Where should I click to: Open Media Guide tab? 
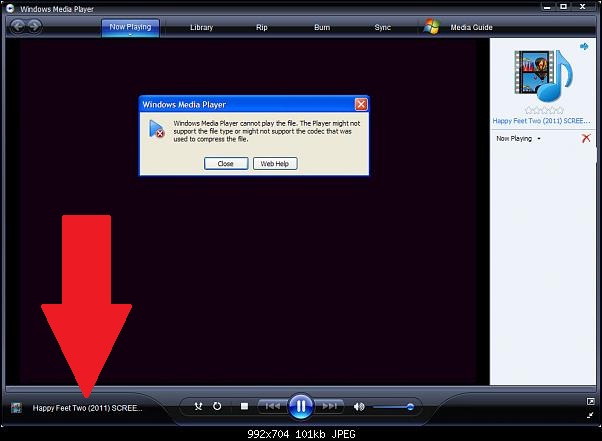point(471,28)
